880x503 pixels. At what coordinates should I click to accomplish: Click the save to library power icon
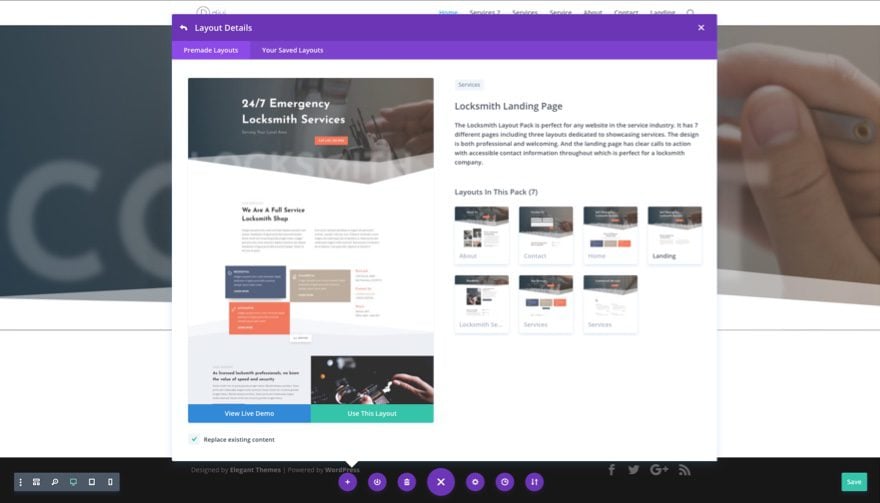tap(377, 482)
